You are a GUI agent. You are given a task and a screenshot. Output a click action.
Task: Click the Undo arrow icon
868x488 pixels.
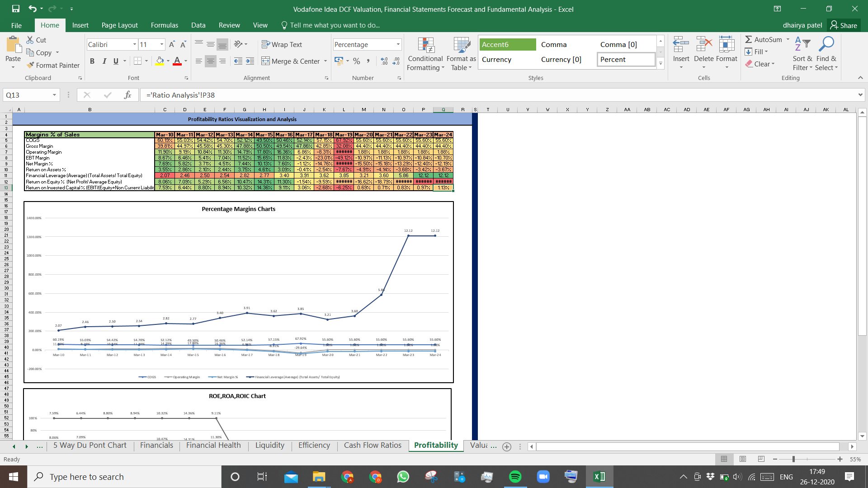pyautogui.click(x=33, y=9)
